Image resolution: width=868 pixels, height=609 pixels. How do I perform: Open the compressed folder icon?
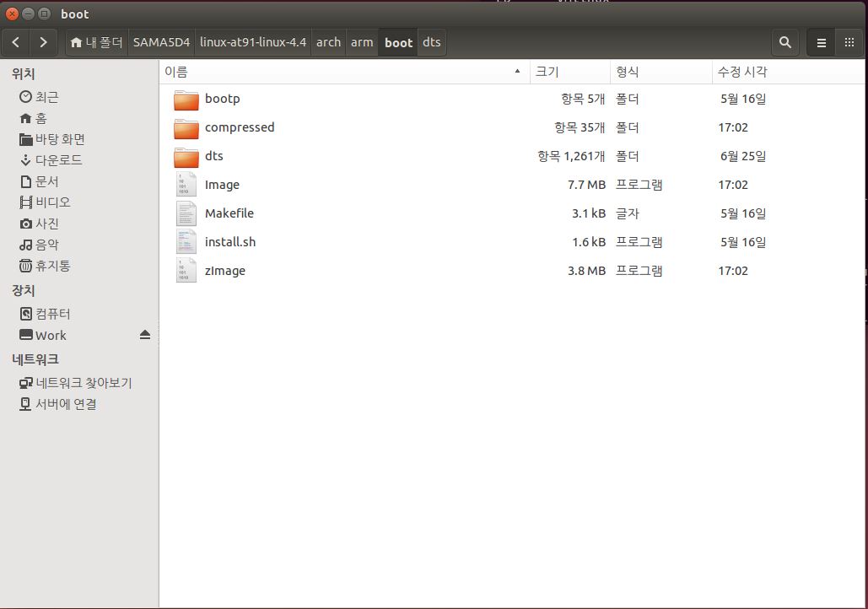(x=186, y=128)
